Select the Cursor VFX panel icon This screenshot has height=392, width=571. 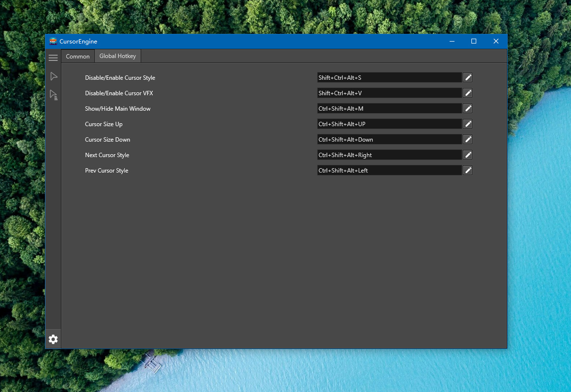53,95
